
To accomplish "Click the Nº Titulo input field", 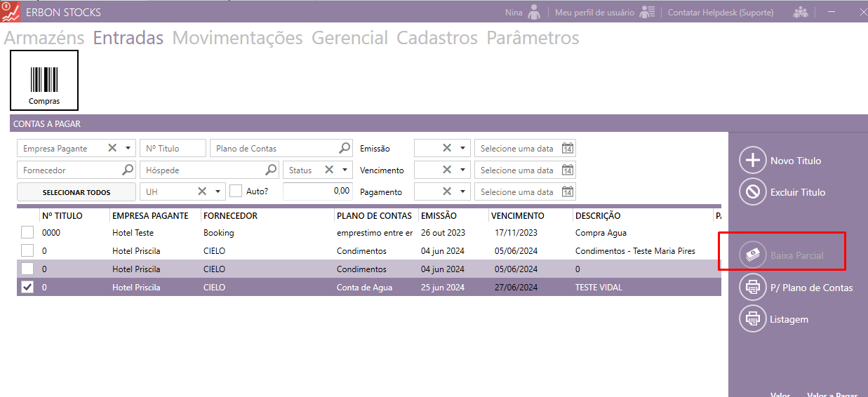I will pyautogui.click(x=173, y=148).
